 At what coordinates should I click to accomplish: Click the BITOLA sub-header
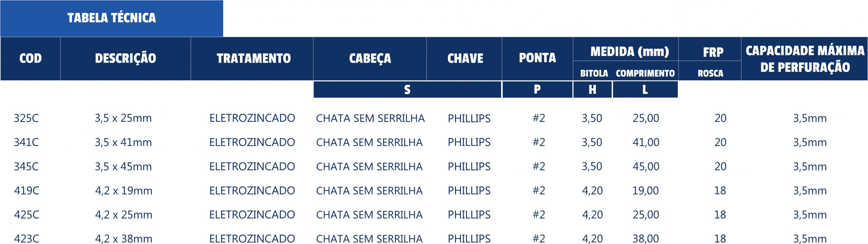coord(594,73)
